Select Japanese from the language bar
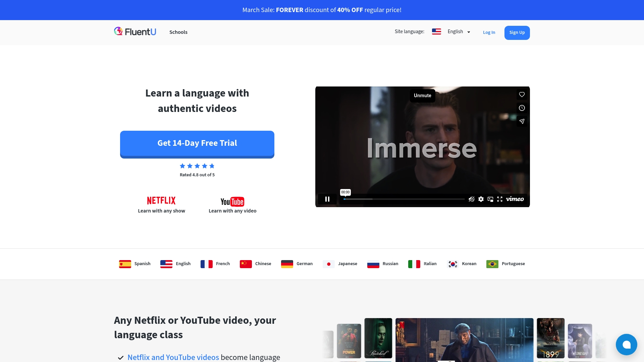This screenshot has height=362, width=644. 340,264
